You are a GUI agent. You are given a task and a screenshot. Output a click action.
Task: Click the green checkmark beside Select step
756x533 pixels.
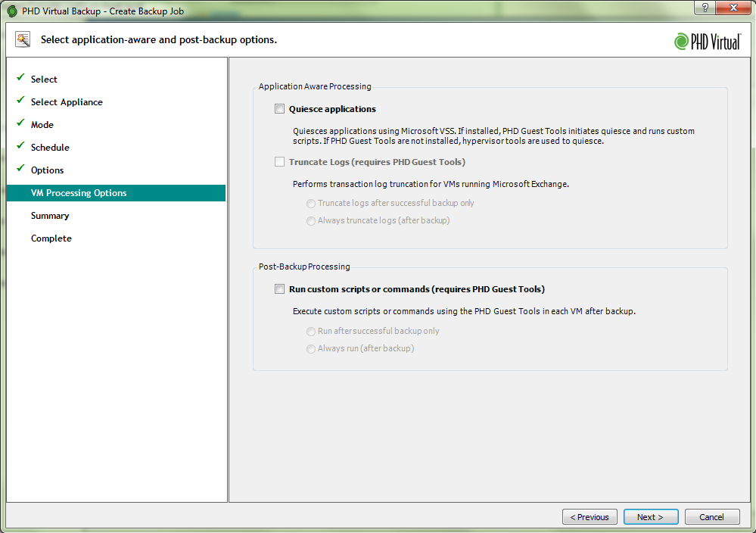point(20,78)
